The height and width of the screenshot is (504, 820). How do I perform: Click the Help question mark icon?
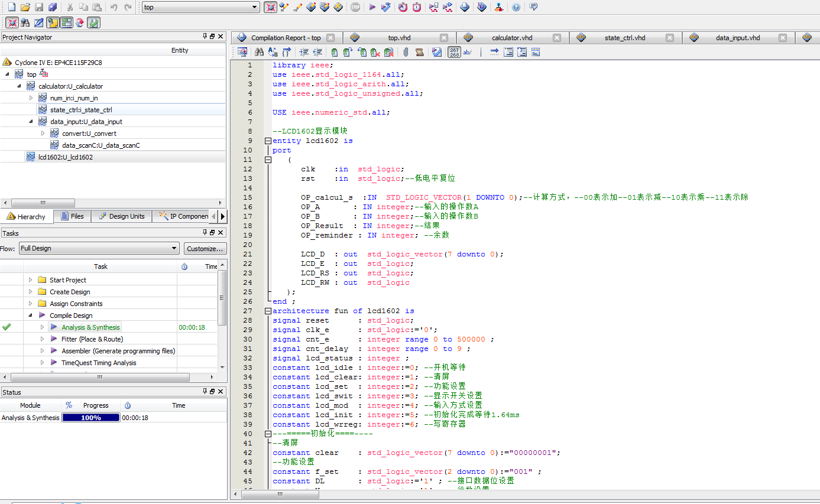[516, 7]
